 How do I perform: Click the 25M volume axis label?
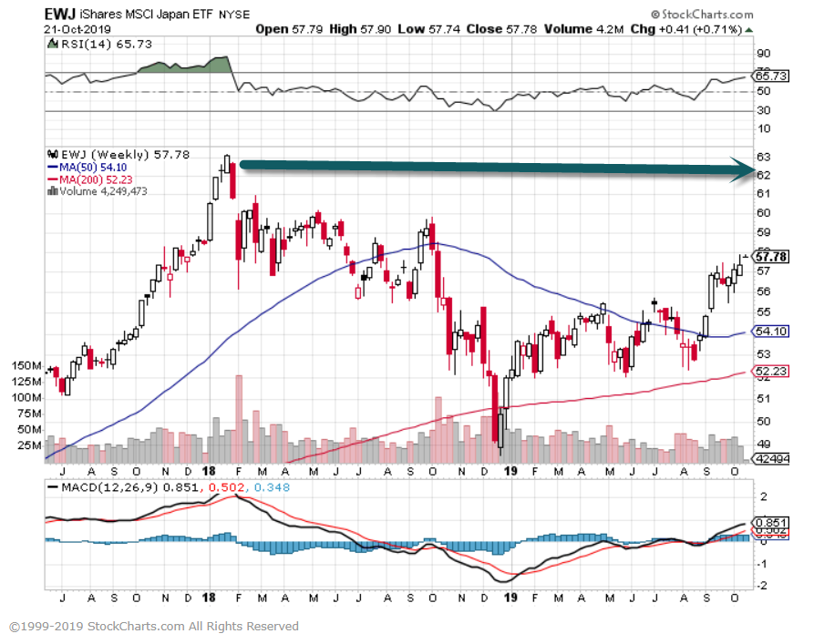click(x=29, y=445)
